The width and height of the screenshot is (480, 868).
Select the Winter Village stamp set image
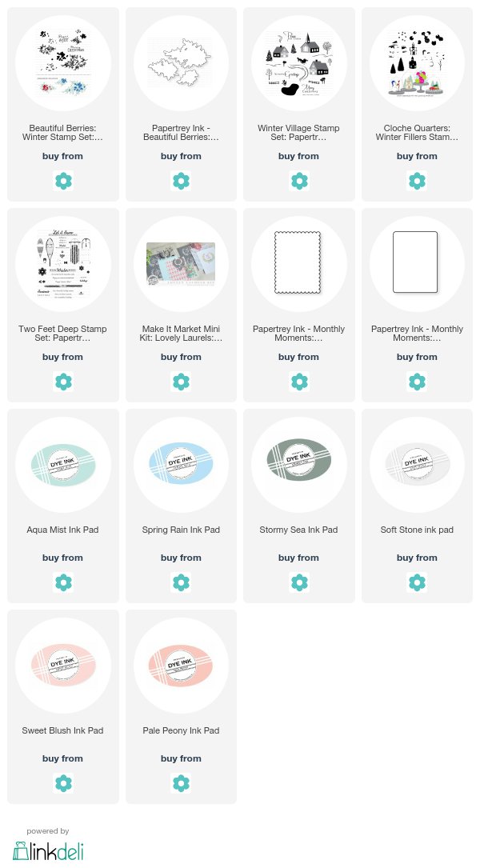[x=299, y=64]
